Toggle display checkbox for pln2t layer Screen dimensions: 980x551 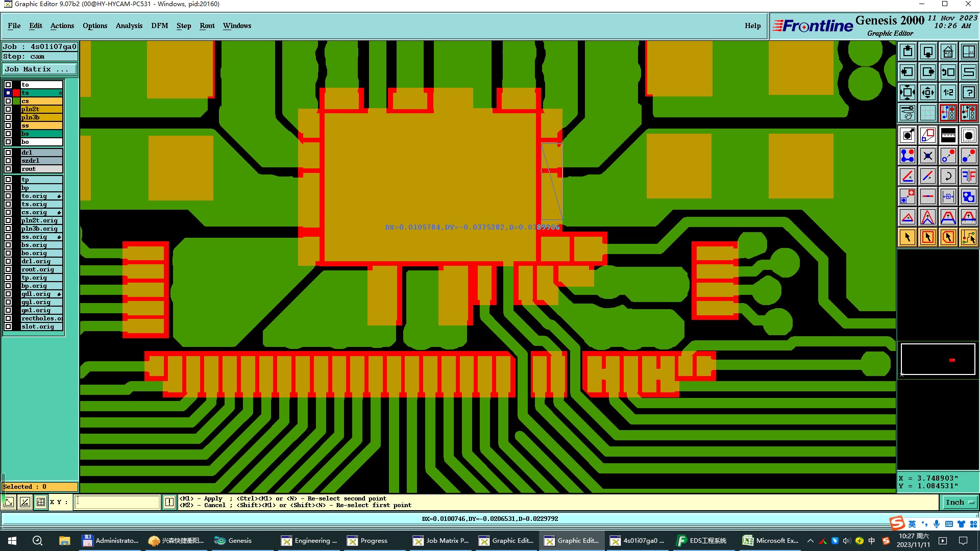click(8, 109)
